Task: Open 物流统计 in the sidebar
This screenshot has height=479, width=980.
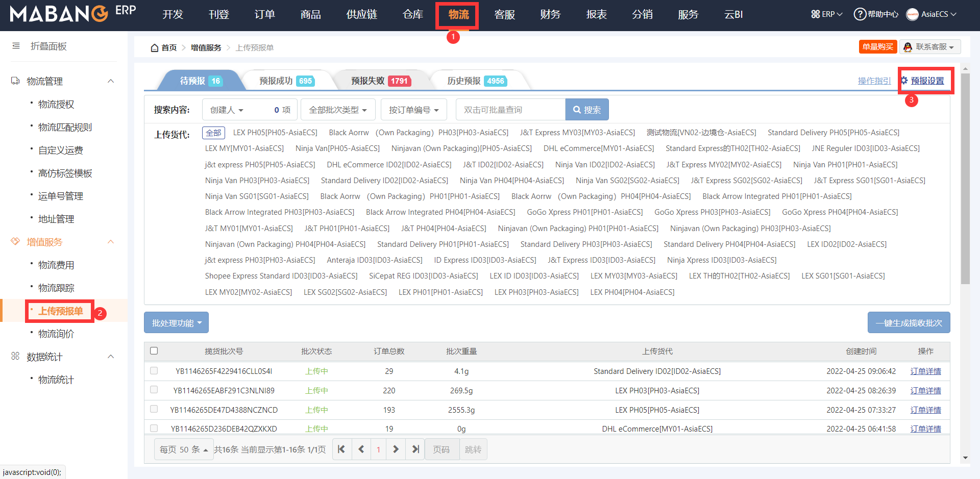Action: (56, 380)
